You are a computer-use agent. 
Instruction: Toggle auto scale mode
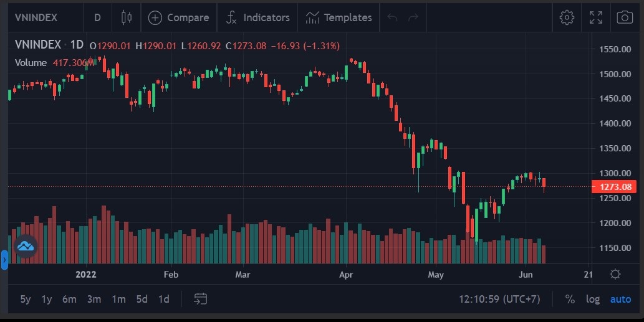[x=620, y=299]
